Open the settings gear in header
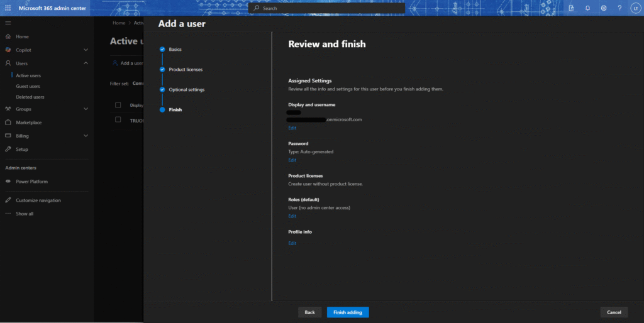This screenshot has height=323, width=644. pos(604,8)
